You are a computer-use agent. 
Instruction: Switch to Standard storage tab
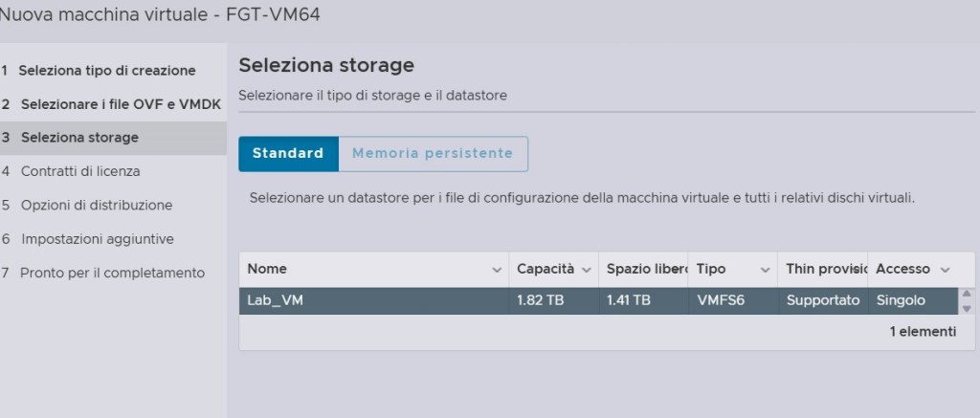pyautogui.click(x=288, y=153)
